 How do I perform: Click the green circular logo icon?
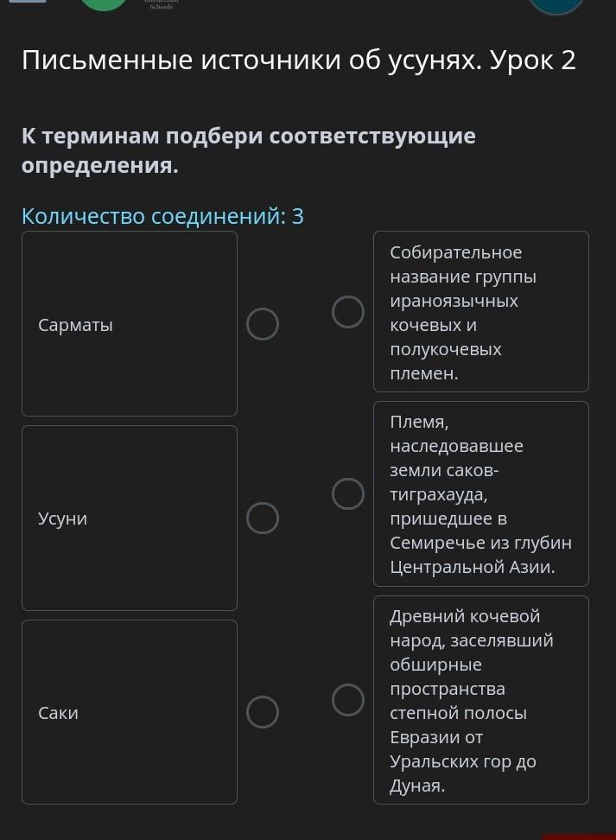click(x=104, y=3)
